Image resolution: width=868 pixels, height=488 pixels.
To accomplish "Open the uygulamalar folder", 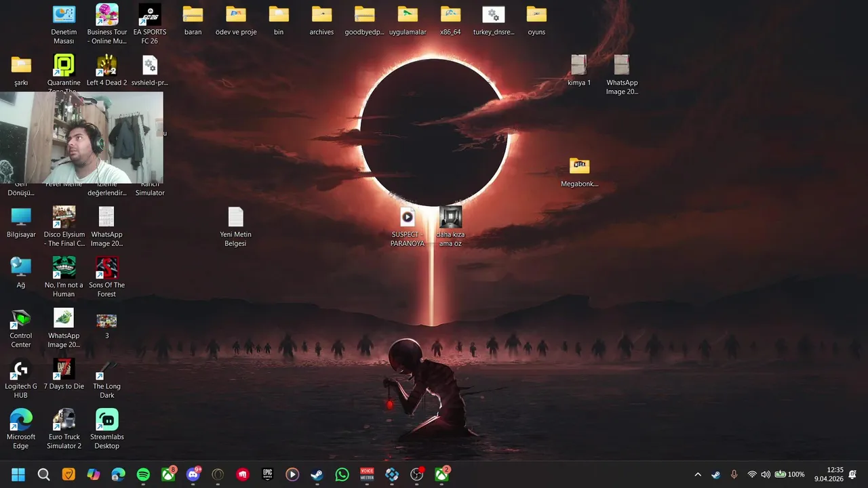I will [x=408, y=20].
